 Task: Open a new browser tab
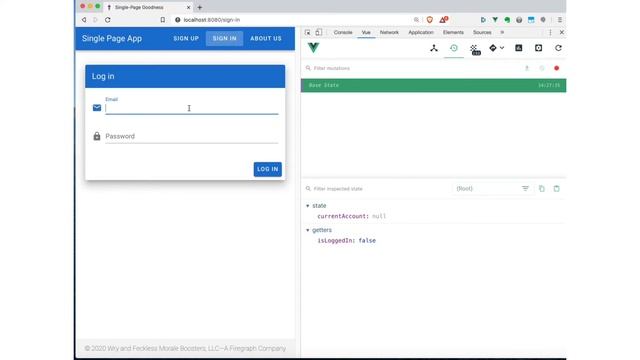point(200,7)
